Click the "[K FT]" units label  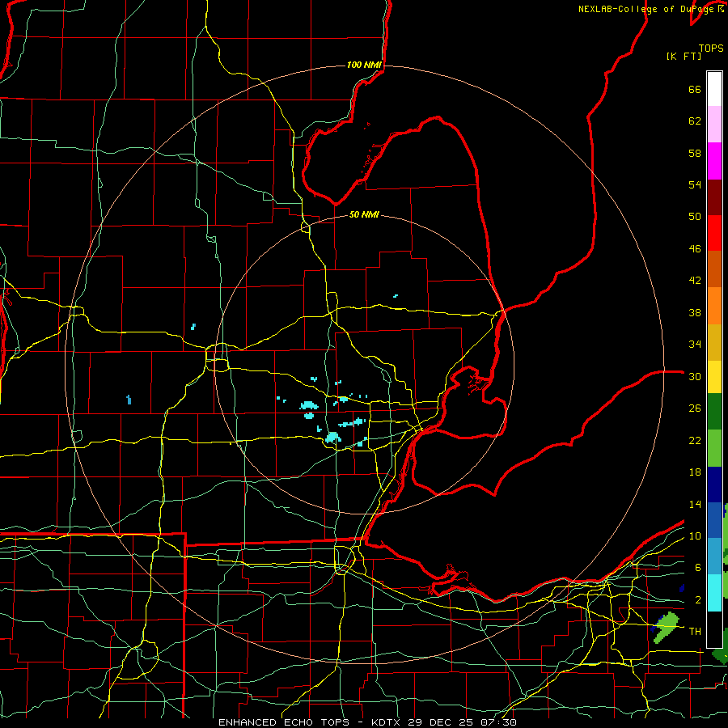[x=684, y=57]
